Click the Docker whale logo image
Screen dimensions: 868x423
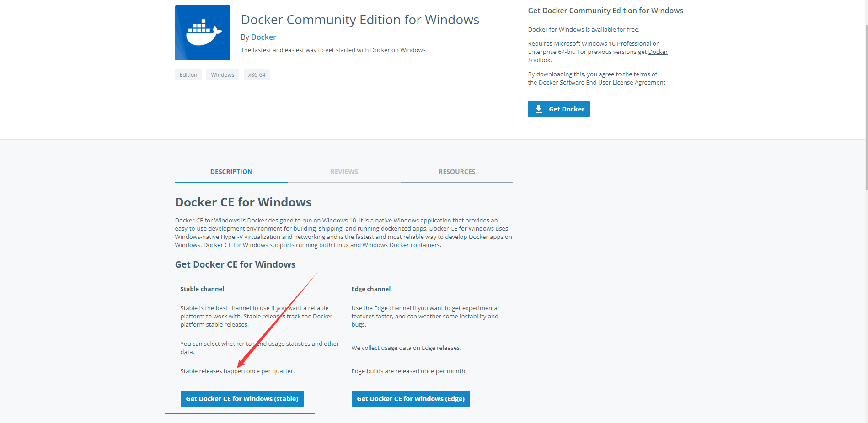point(203,33)
